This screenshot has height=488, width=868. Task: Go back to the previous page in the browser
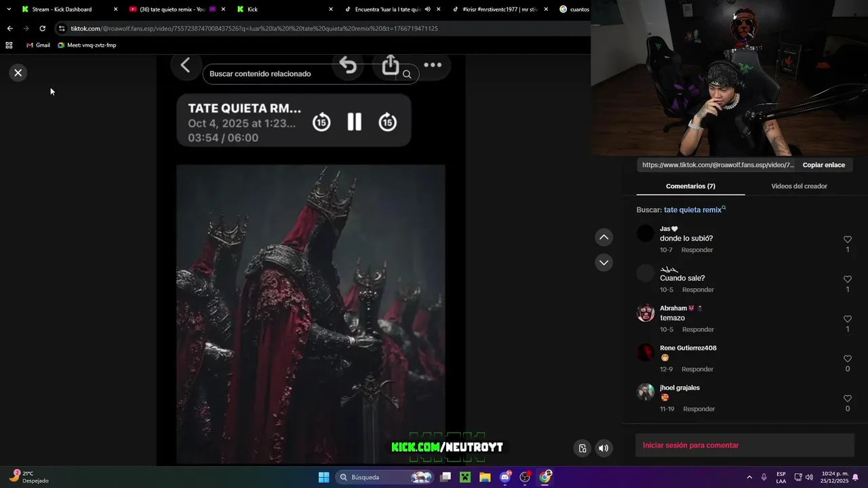click(x=9, y=28)
